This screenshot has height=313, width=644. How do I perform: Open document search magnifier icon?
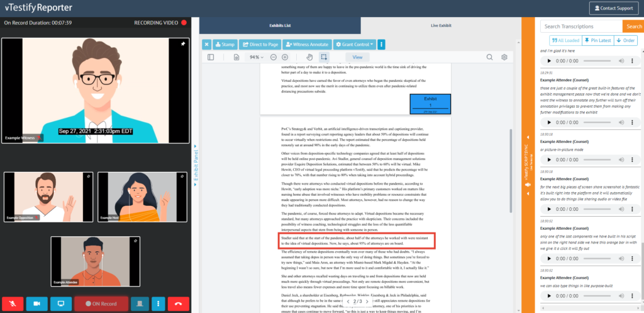(x=489, y=57)
